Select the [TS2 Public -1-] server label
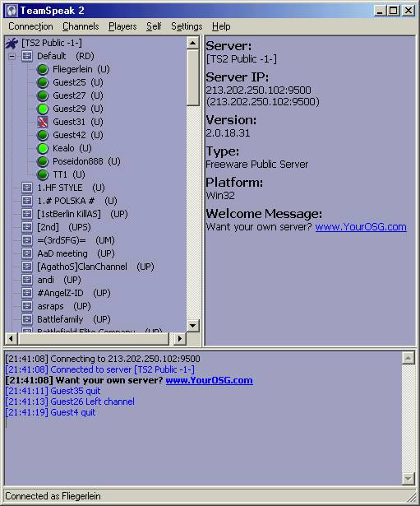The width and height of the screenshot is (420, 506). coord(52,43)
